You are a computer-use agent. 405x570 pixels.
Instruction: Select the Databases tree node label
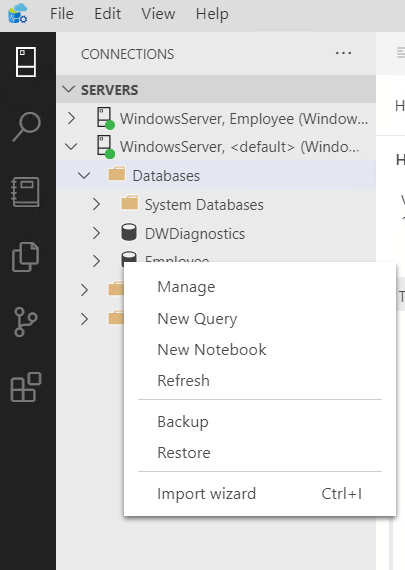pyautogui.click(x=166, y=176)
